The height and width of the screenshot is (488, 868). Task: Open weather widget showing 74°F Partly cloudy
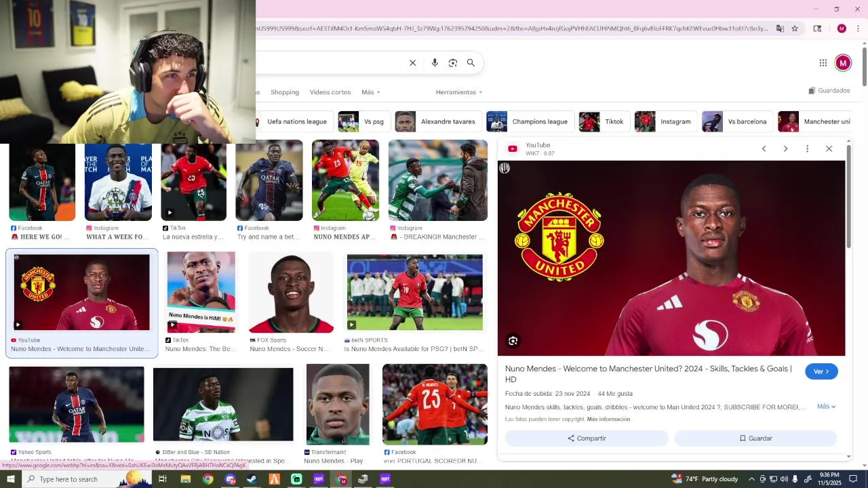click(x=705, y=479)
